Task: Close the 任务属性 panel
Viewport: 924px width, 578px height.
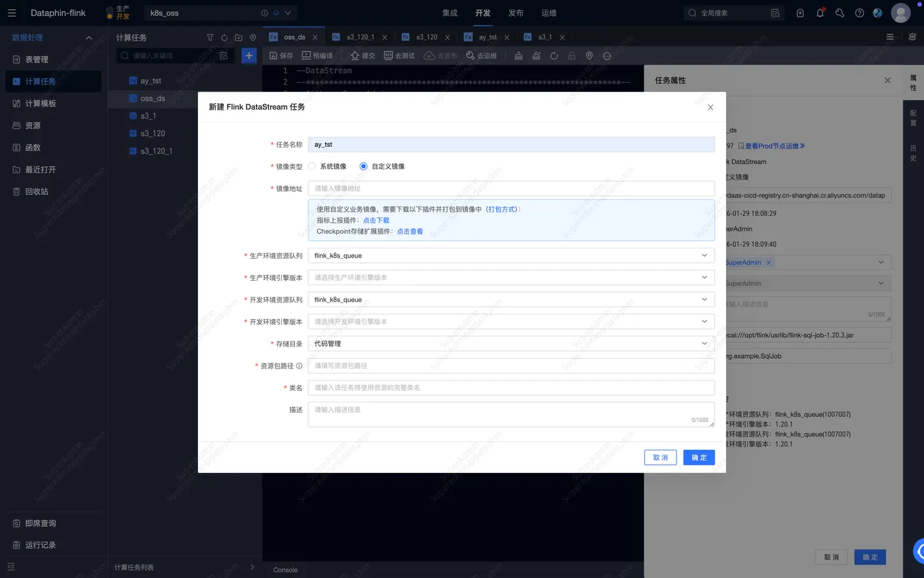Action: tap(887, 80)
